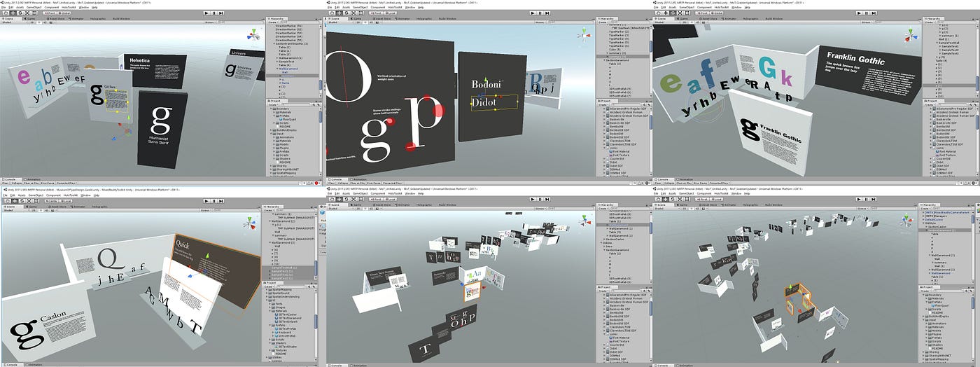The image size is (980, 367).
Task: Step frame button in the Helvetica scene window
Action: click(x=221, y=13)
